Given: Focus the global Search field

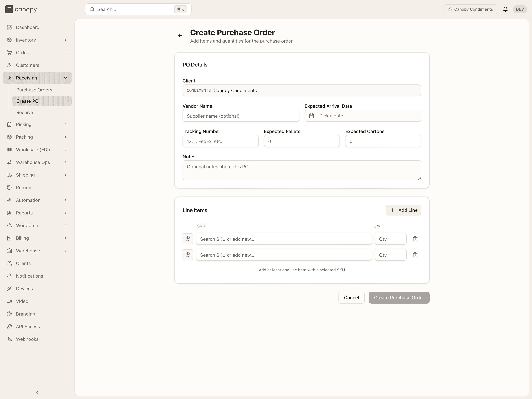Looking at the screenshot, I should pos(138,9).
